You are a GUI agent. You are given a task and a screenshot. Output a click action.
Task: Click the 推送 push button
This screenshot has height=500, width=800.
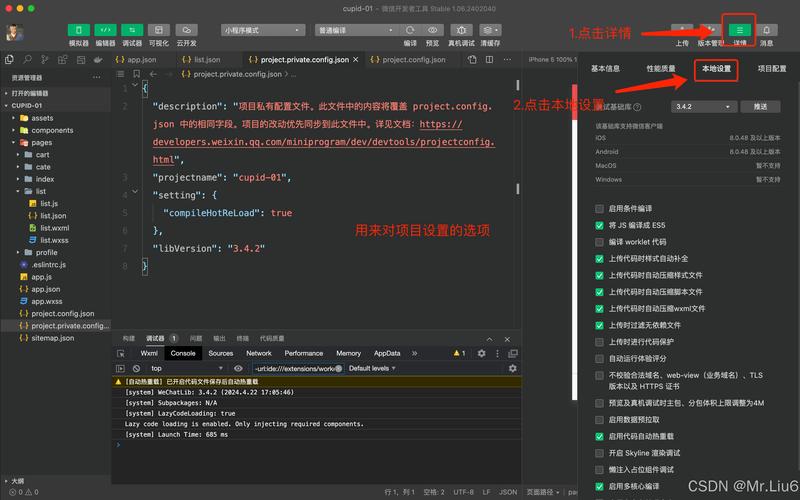coord(760,107)
